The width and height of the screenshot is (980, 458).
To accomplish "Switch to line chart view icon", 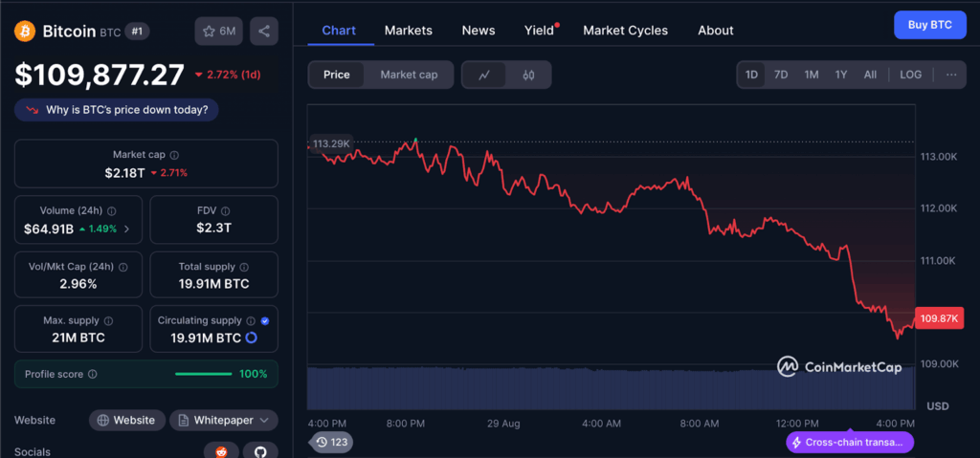I will coord(484,75).
